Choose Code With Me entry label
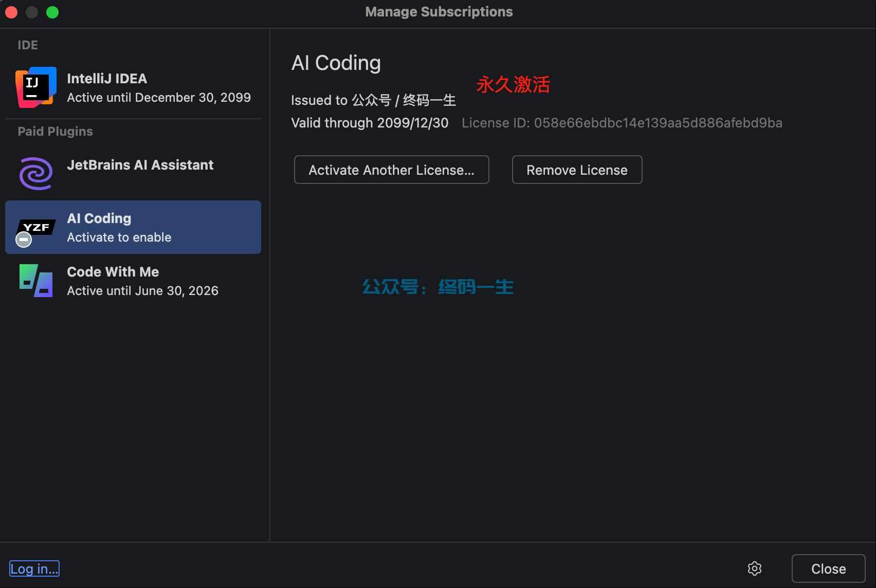The height and width of the screenshot is (588, 876). pos(113,272)
